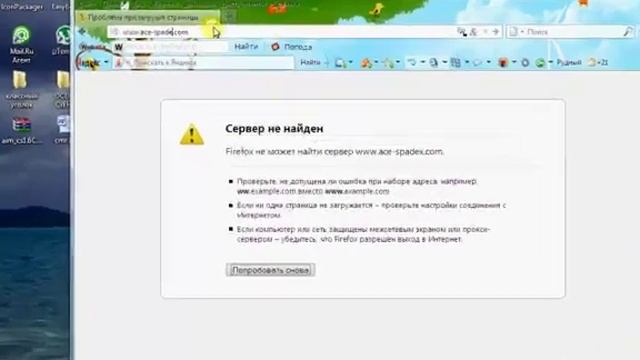Open a new tab with the plus button
The width and height of the screenshot is (640, 360).
(x=229, y=17)
